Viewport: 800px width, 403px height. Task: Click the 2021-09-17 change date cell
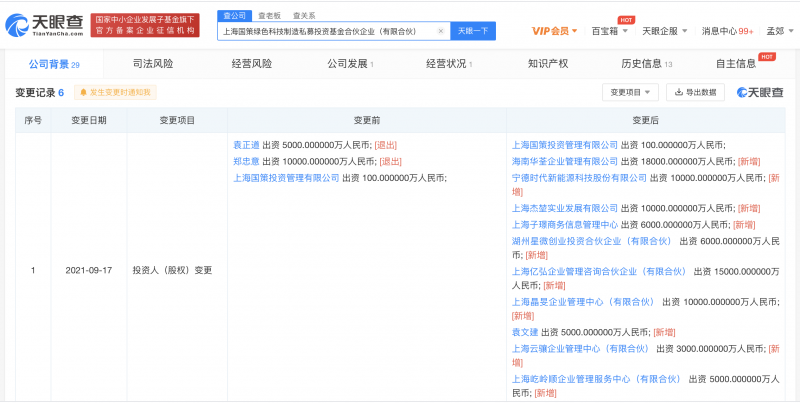tap(89, 270)
